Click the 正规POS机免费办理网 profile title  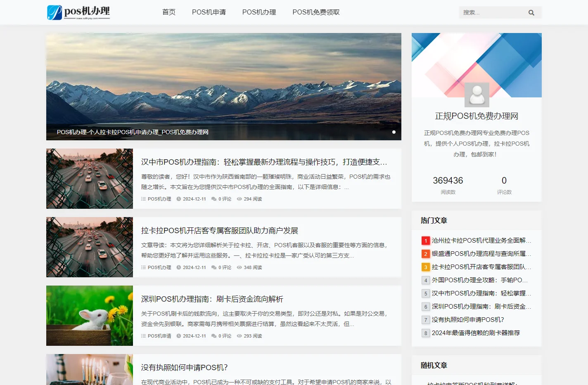pyautogui.click(x=477, y=116)
